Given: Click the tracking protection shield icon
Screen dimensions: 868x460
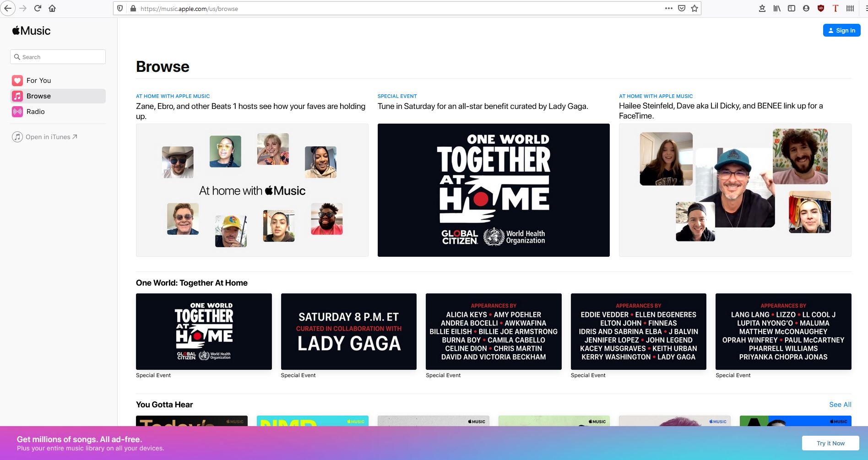Looking at the screenshot, I should pos(120,8).
